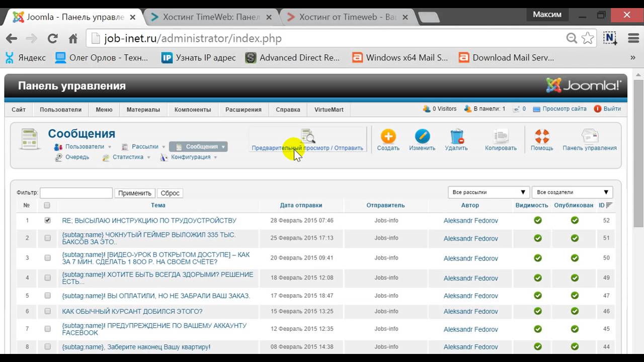
Task: Click the Фильтр text input
Action: click(76, 193)
